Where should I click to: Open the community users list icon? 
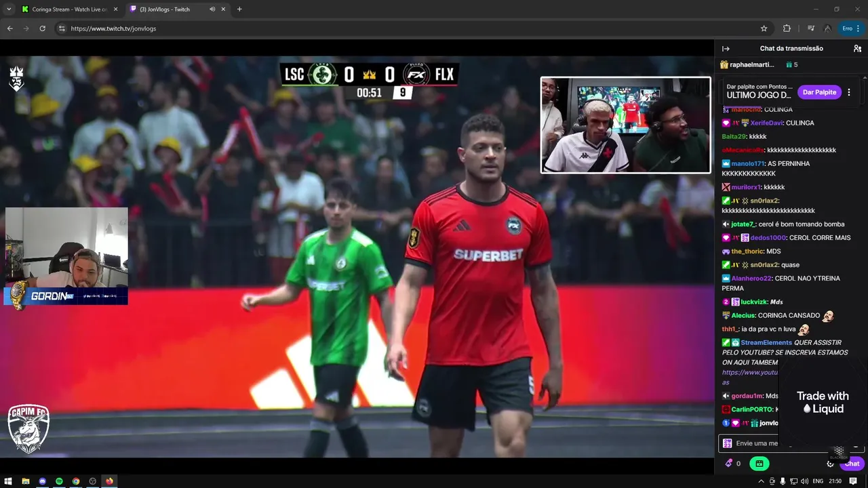point(857,49)
